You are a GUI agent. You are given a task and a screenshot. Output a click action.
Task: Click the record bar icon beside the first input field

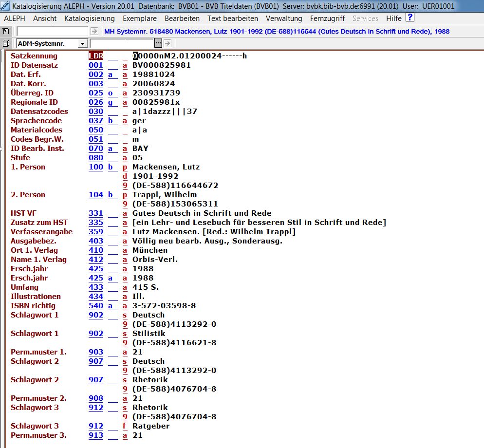[x=6, y=31]
